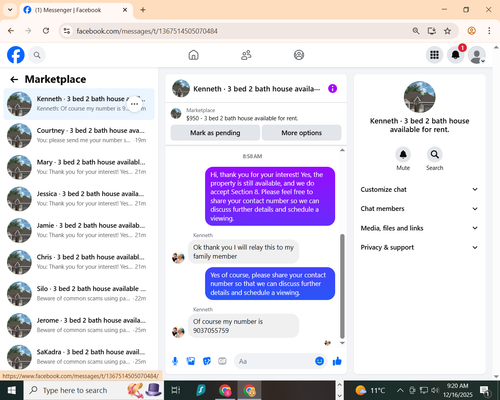This screenshot has width=500, height=400.
Task: Open SaKadra's conversation
Action: tap(79, 357)
